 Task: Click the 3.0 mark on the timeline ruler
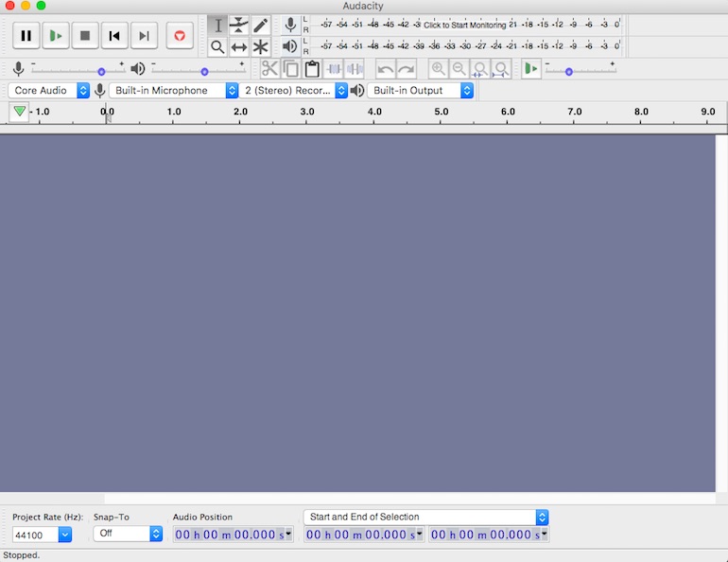(x=307, y=112)
